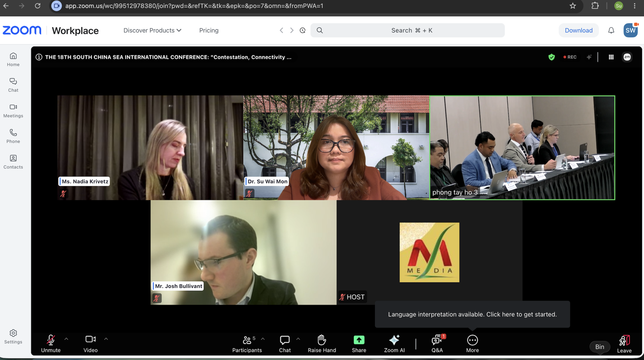
Task: Open the Q&A panel
Action: tap(437, 343)
